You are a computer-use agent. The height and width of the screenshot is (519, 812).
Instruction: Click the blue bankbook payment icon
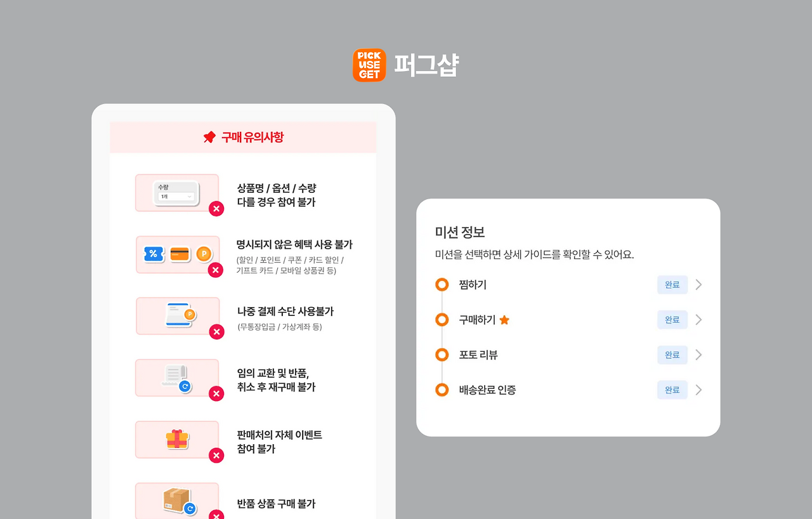[180, 315]
